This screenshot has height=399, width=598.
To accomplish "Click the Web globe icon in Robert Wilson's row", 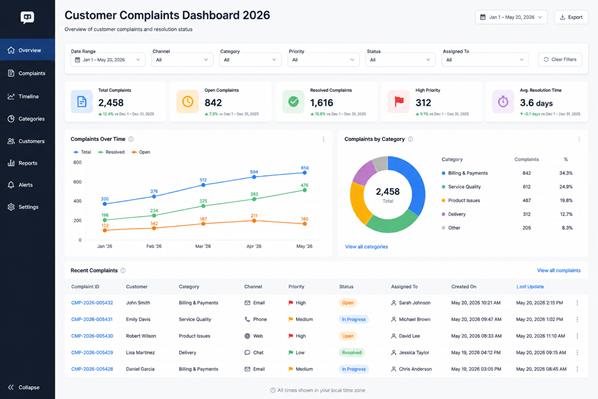I will tap(248, 336).
